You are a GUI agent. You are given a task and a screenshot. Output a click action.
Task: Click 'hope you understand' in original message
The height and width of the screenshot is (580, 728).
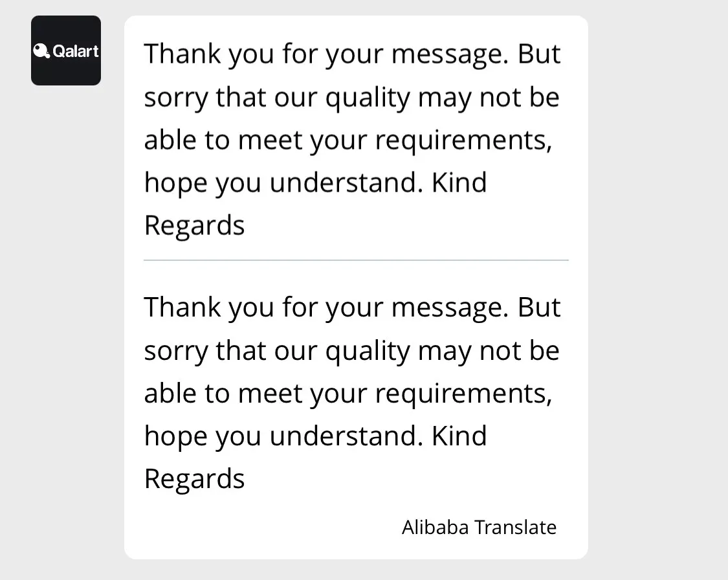point(281,183)
